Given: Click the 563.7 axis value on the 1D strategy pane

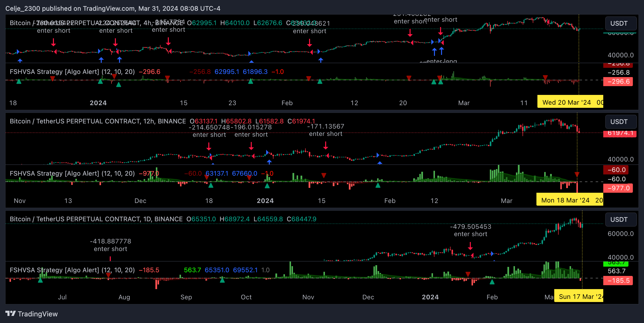Looking at the screenshot, I should [x=616, y=271].
